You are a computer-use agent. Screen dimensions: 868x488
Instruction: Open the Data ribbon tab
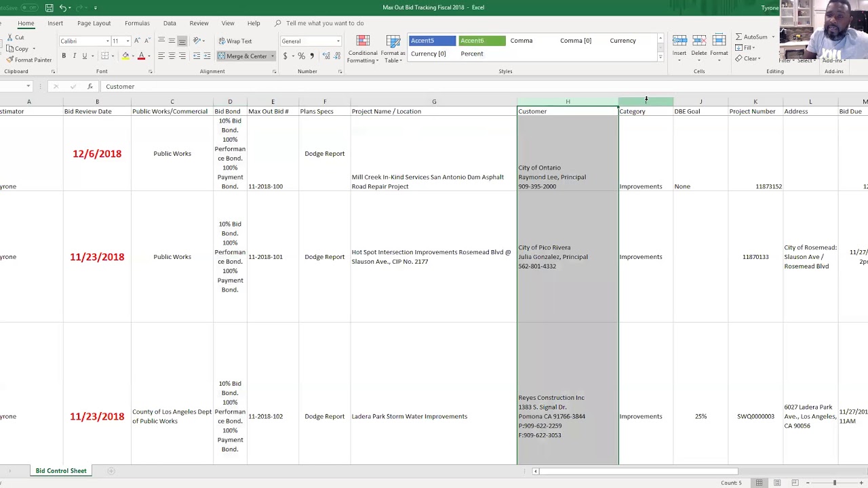pyautogui.click(x=170, y=23)
